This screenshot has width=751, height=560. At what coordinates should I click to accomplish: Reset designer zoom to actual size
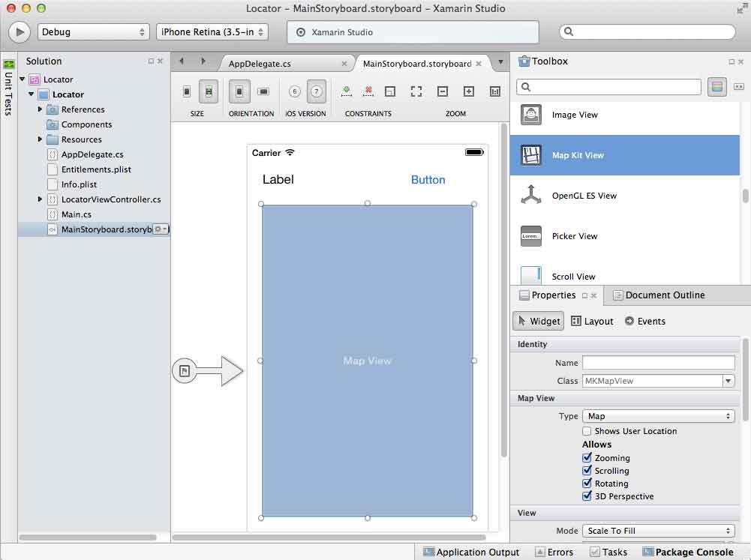[x=495, y=91]
